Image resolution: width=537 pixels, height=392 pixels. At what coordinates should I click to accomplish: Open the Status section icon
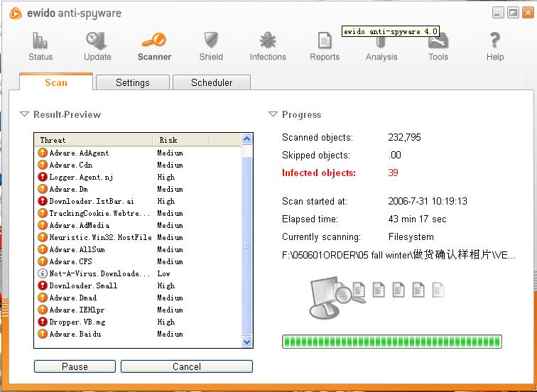tap(40, 40)
